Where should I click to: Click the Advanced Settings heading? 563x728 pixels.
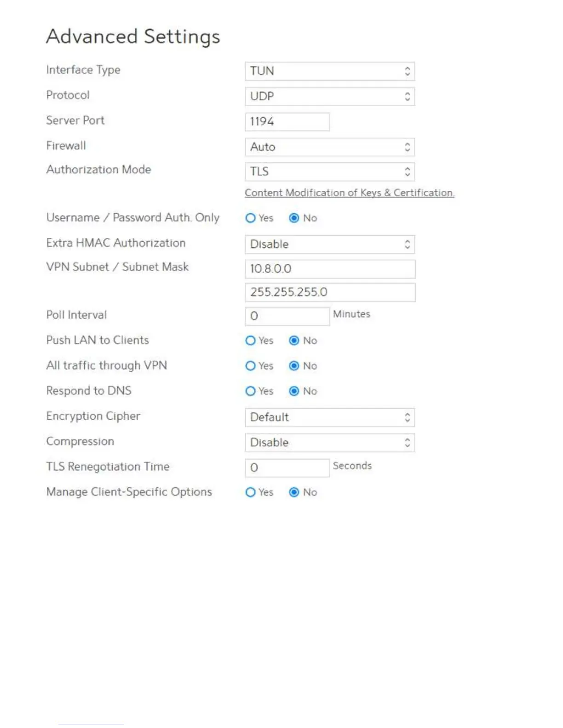133,37
